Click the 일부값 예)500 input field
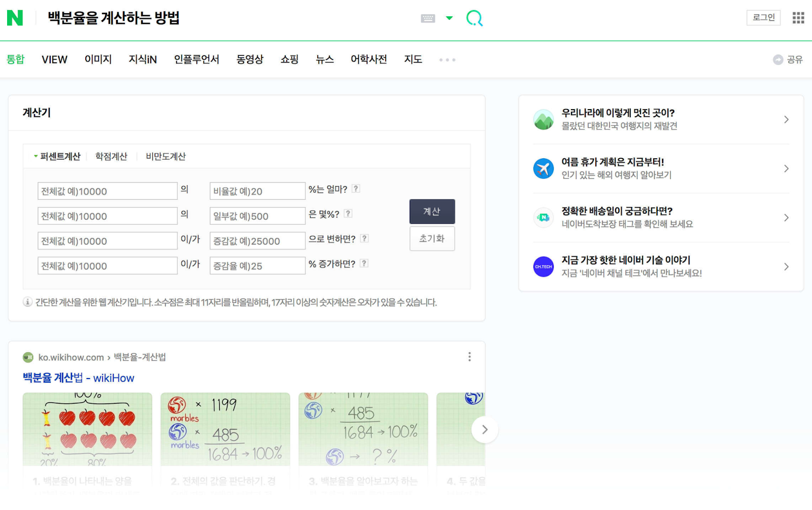The width and height of the screenshot is (812, 510). tap(257, 216)
